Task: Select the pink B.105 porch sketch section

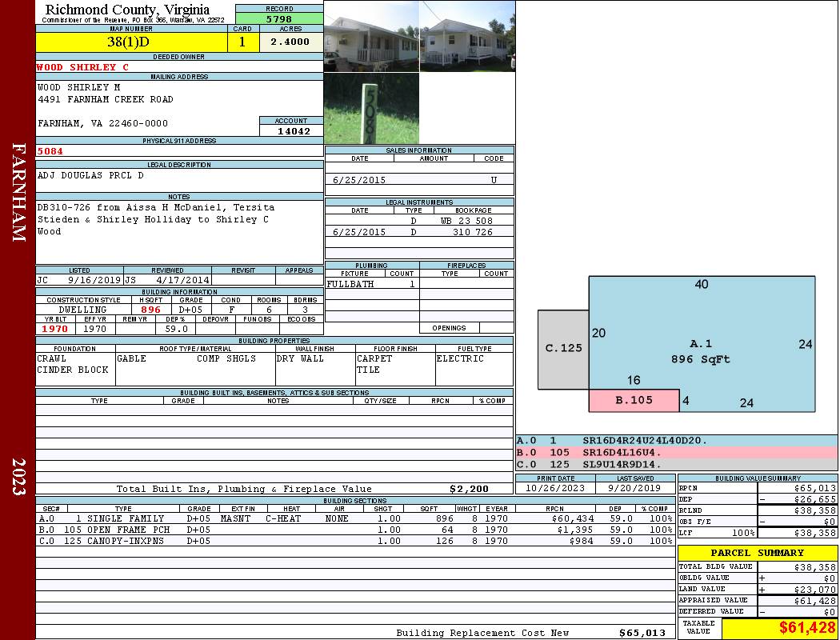Action: pos(634,401)
